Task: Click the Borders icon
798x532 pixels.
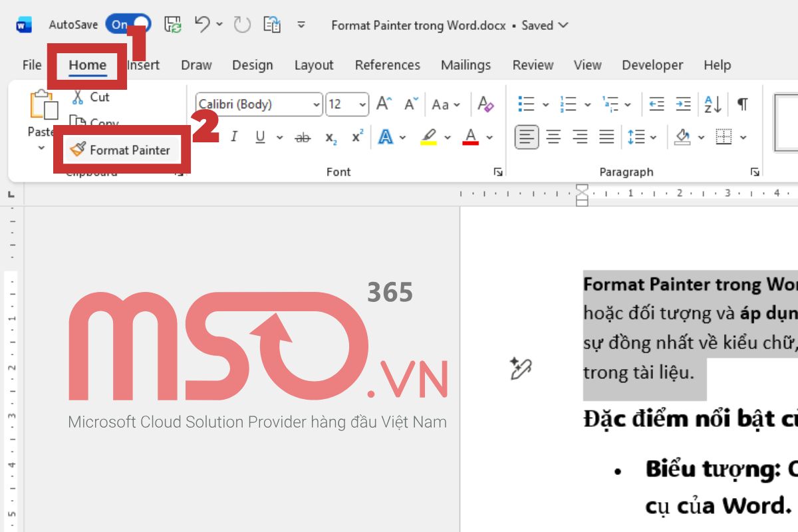Action: (724, 138)
